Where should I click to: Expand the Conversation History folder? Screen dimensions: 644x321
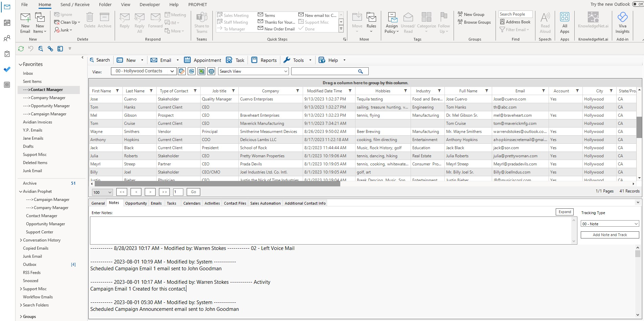pos(21,240)
